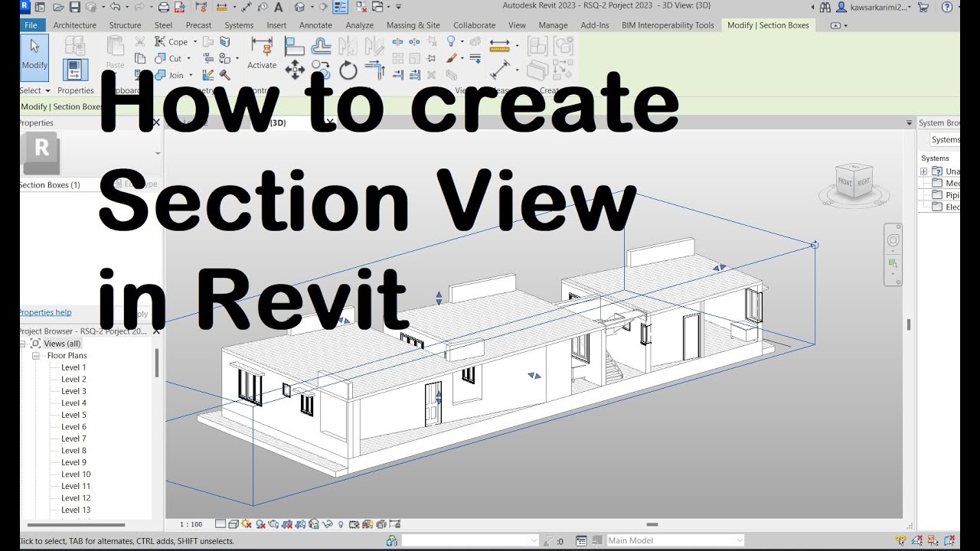Select Level 10 floor plan
This screenshot has height=551, width=980.
76,474
